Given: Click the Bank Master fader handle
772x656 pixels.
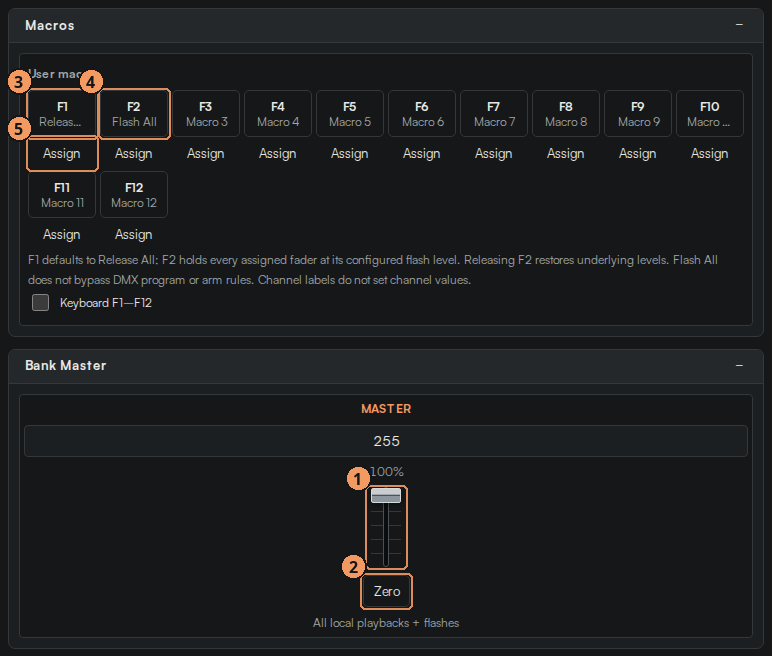Looking at the screenshot, I should (386, 495).
